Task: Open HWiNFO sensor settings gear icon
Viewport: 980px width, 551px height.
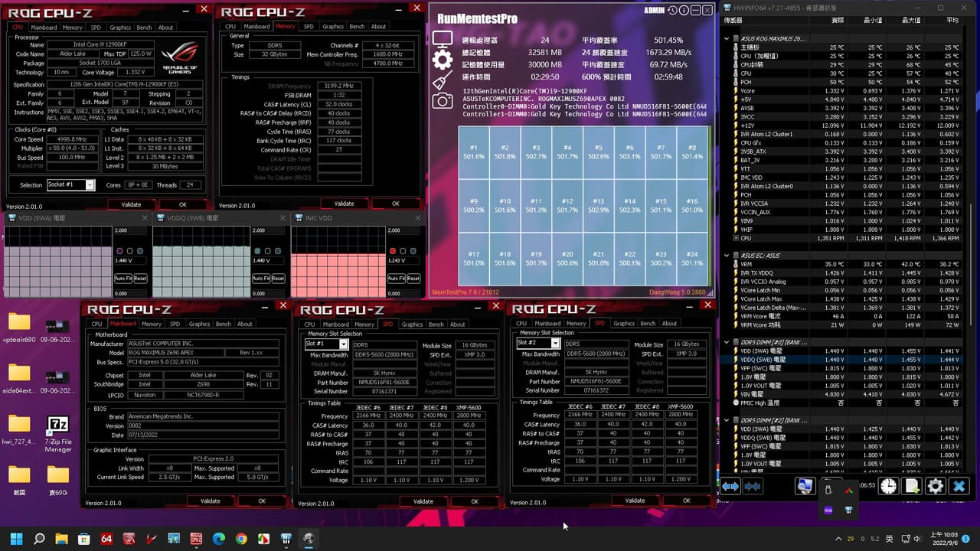Action: (936, 486)
